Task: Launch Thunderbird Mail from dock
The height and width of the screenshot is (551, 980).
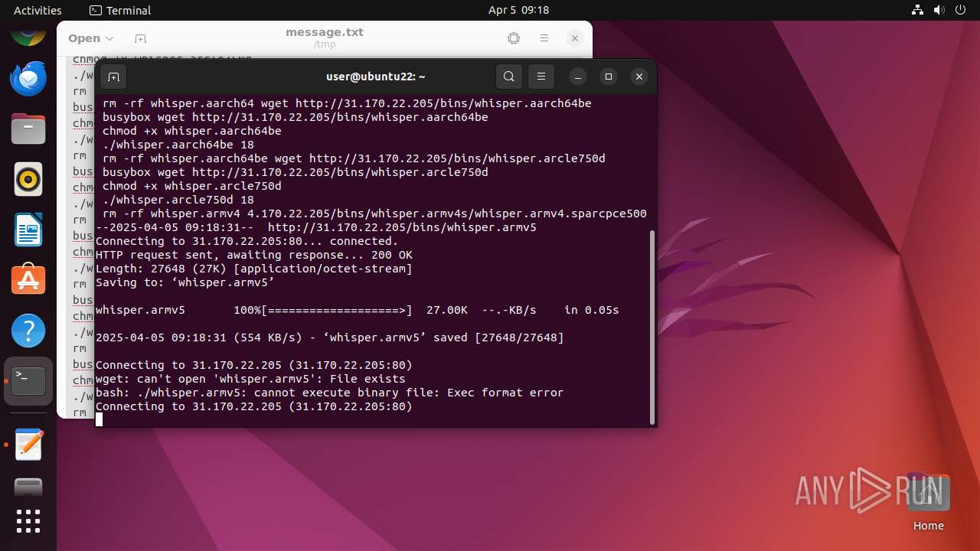Action: pos(28,78)
